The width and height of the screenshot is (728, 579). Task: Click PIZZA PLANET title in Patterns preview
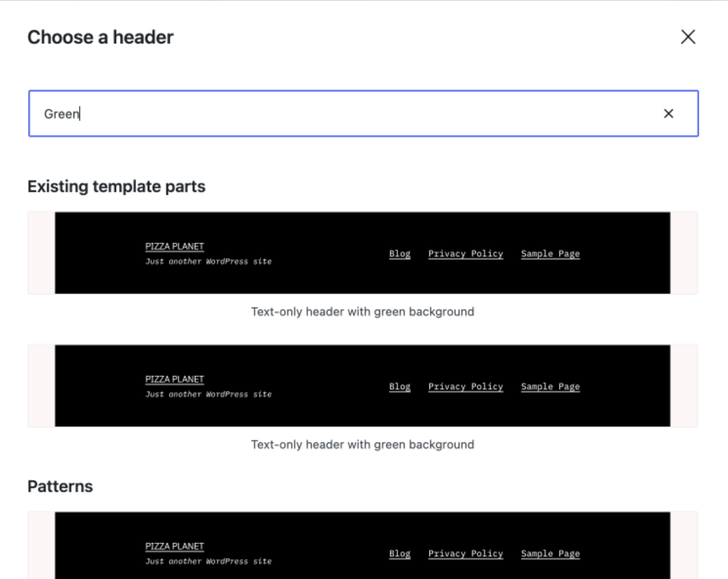click(175, 546)
